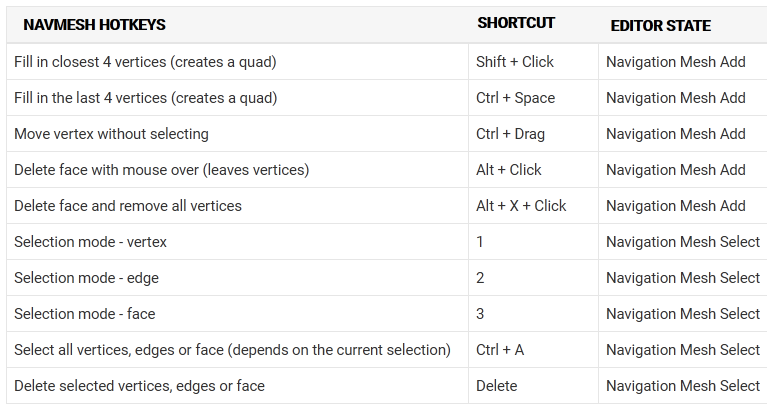Viewport: 767px width, 415px height.
Task: Click shortcut '3' for face selection mode
Action: pyautogui.click(x=480, y=314)
